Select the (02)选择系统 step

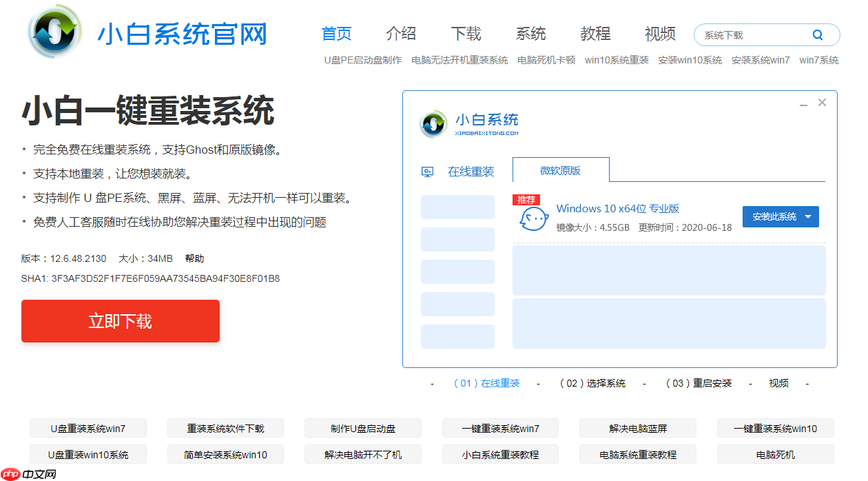tap(592, 383)
